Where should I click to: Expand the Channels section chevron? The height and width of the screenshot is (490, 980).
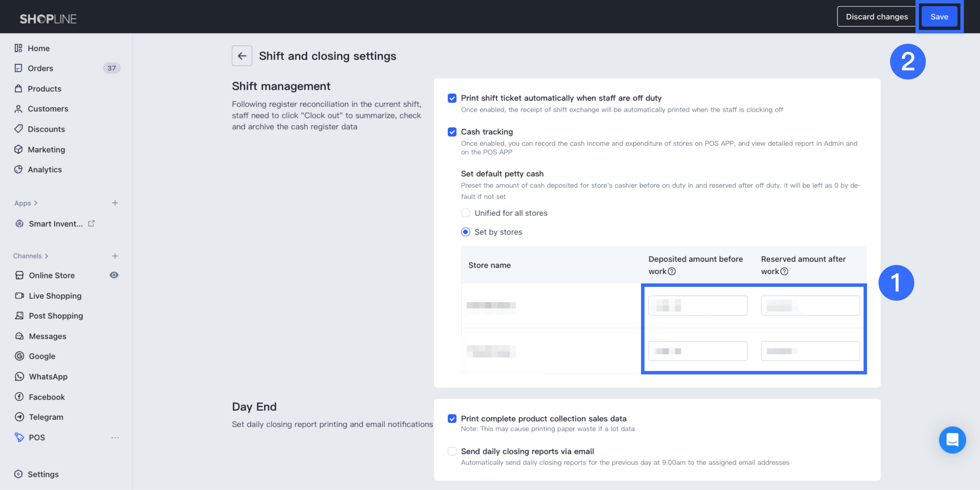coord(47,256)
